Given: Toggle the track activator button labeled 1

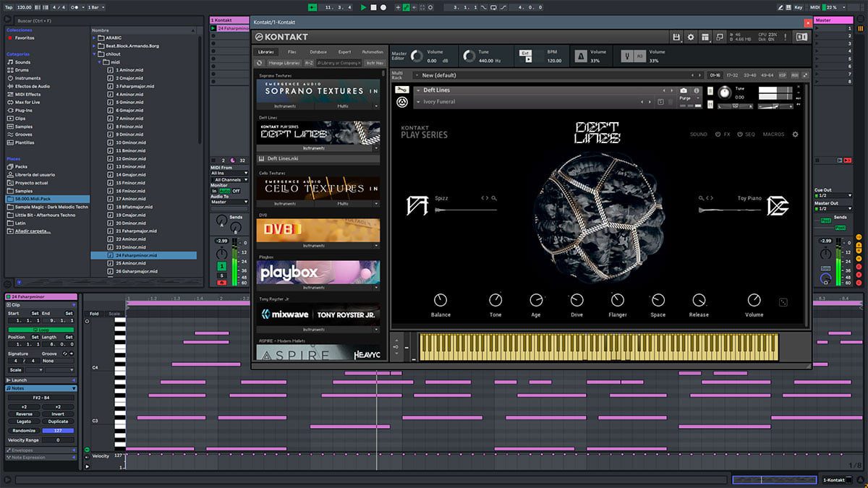Looking at the screenshot, I should pos(221,266).
